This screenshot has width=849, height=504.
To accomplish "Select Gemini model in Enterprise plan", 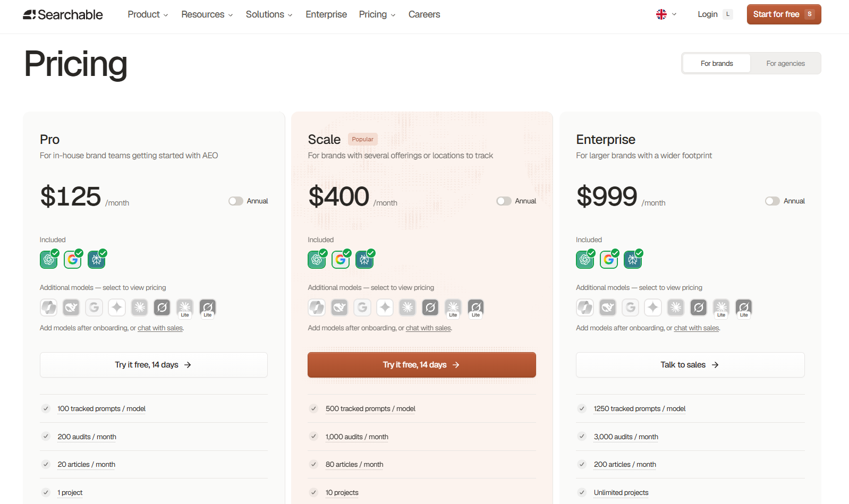I will point(653,307).
